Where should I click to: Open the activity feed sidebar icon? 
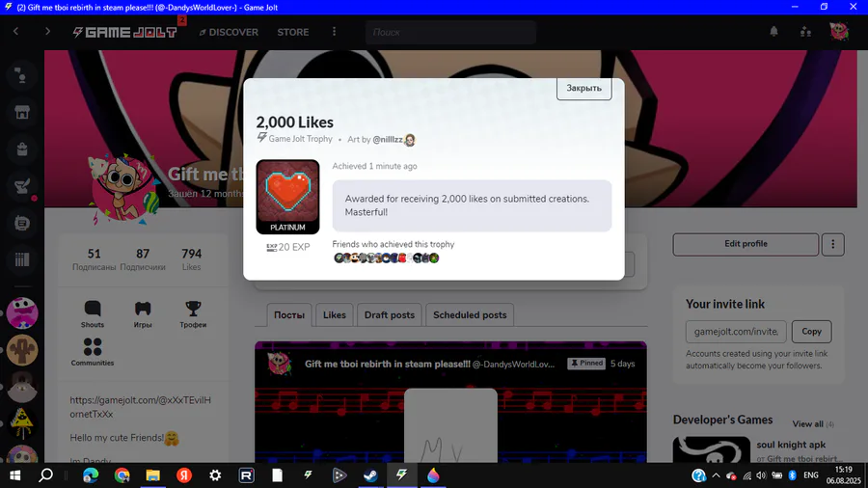click(x=22, y=76)
